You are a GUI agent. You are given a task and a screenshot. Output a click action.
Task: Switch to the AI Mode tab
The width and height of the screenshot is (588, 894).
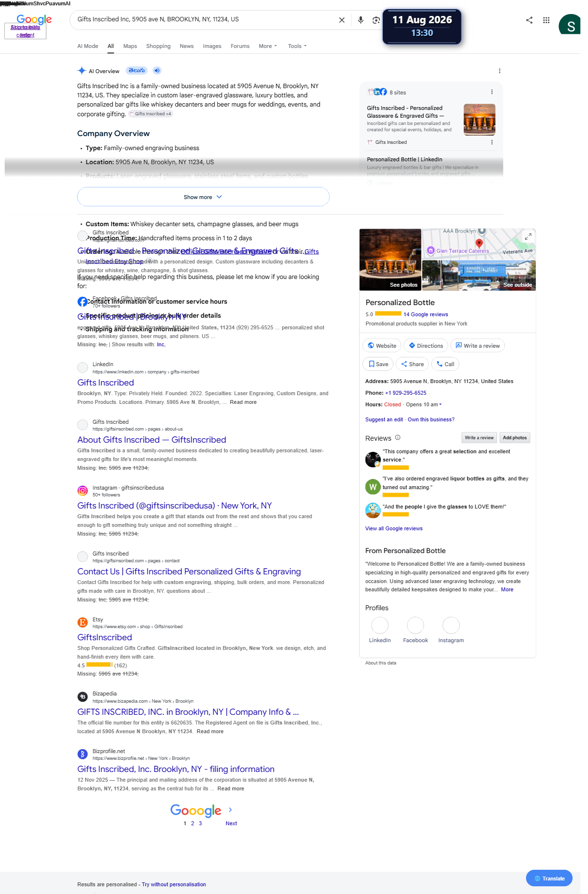[x=88, y=46]
